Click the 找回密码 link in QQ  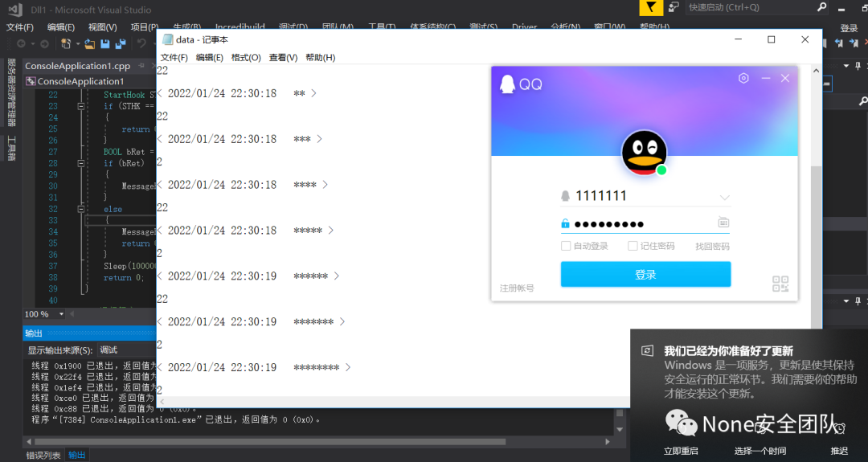[712, 246]
